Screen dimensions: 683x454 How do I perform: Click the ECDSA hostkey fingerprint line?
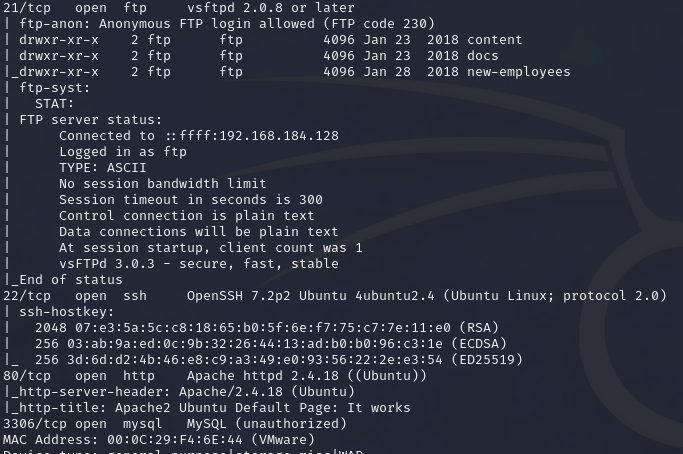click(x=270, y=344)
